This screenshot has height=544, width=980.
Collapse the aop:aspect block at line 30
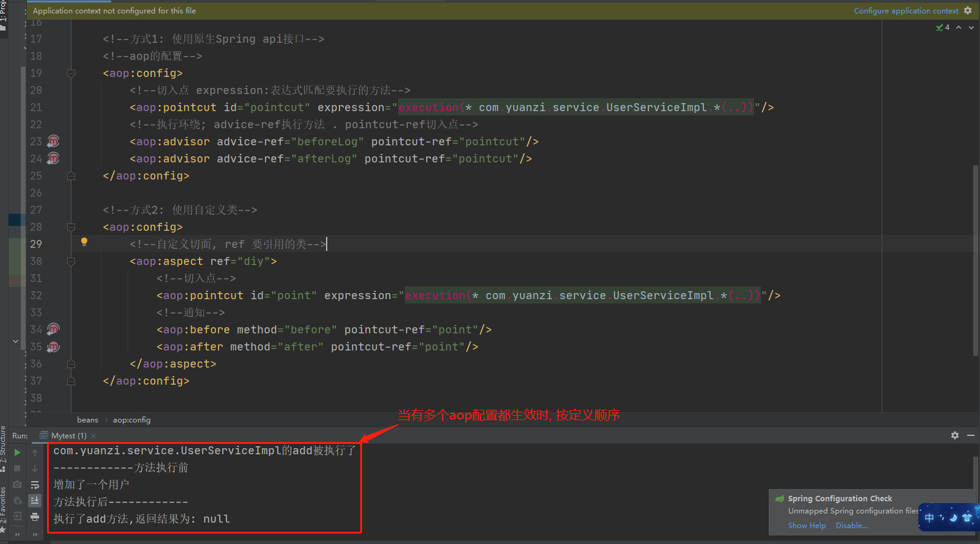point(71,261)
